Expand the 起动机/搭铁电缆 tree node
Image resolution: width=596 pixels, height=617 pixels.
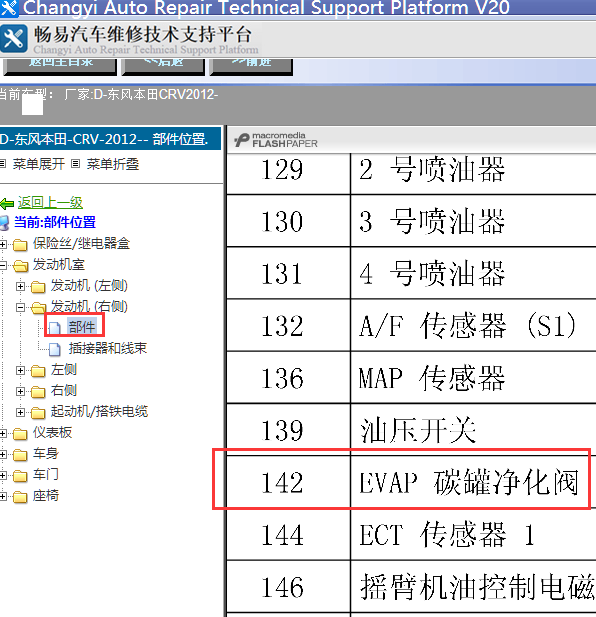20,412
